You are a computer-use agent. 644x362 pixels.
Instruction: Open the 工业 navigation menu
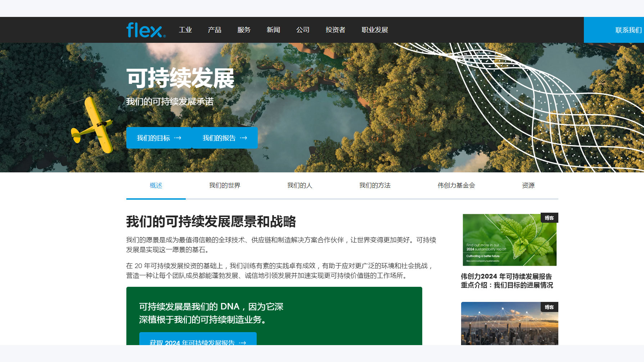click(185, 30)
